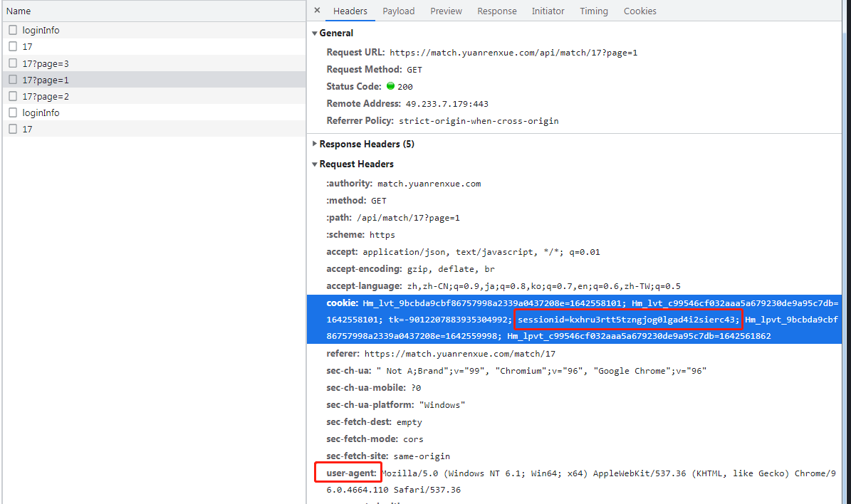Click the accept-encoding header value
The image size is (851, 504).
coord(451,269)
